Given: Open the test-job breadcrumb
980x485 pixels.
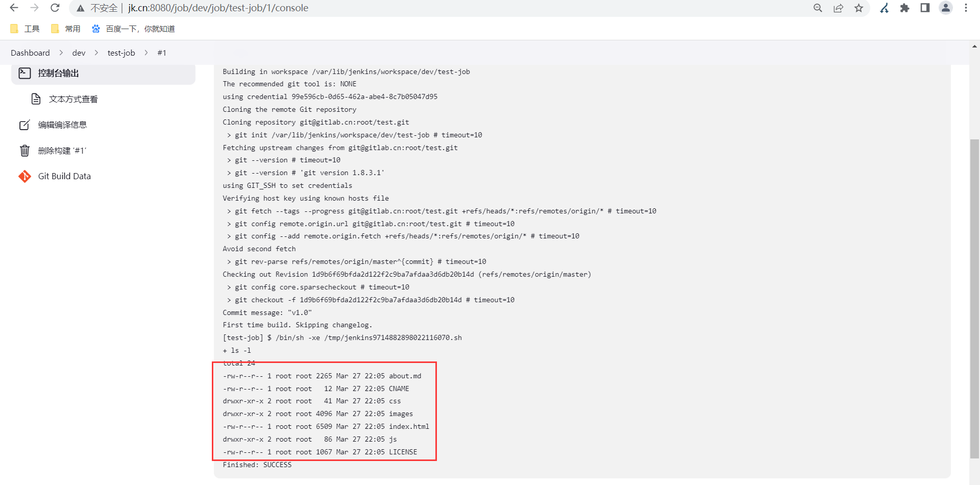Looking at the screenshot, I should [x=121, y=53].
